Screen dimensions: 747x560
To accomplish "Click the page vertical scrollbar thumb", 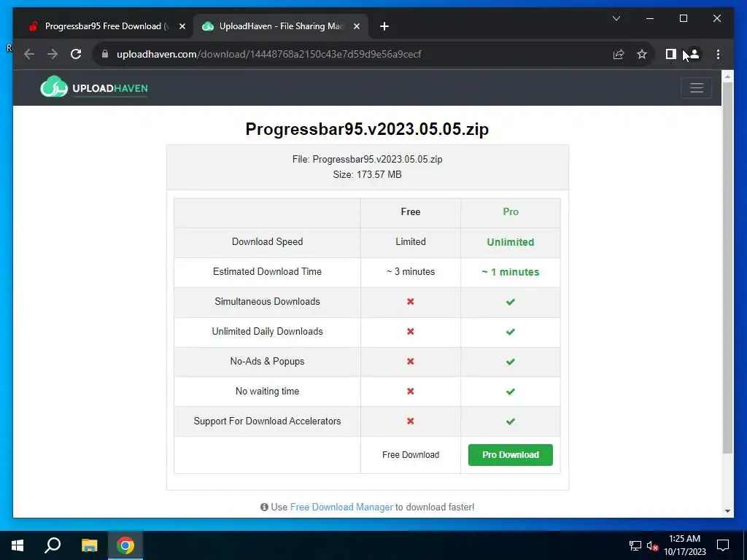I will pos(727,268).
